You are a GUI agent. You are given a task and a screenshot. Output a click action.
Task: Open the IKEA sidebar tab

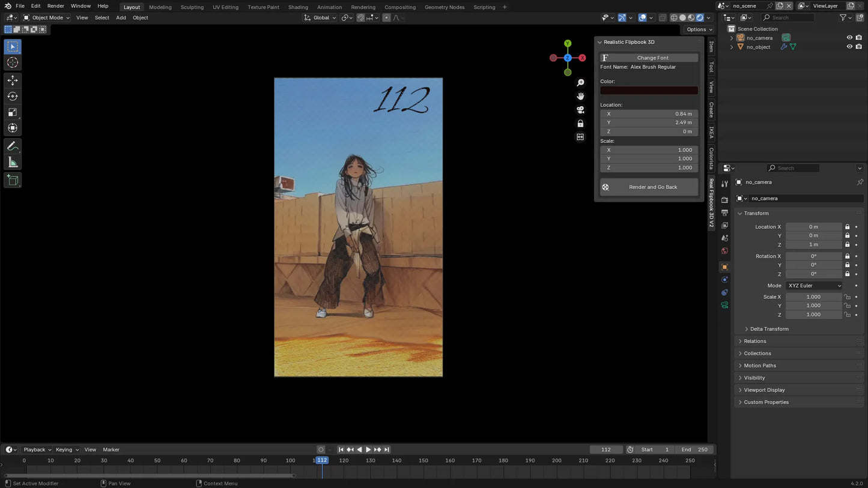point(711,132)
